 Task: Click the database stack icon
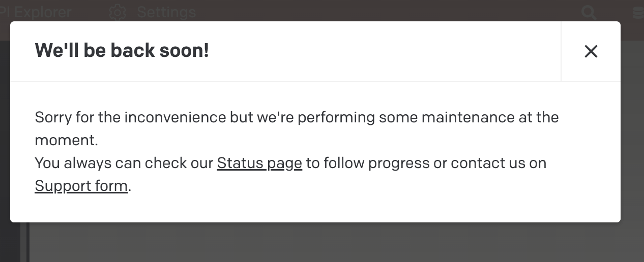pyautogui.click(x=638, y=12)
